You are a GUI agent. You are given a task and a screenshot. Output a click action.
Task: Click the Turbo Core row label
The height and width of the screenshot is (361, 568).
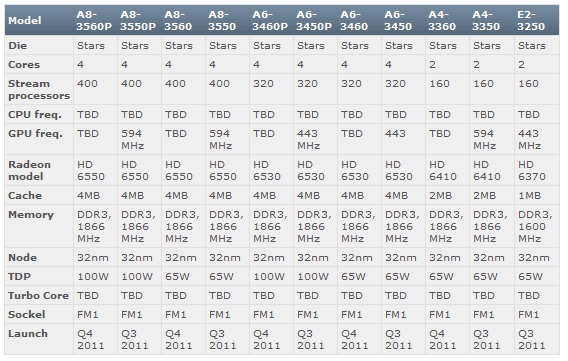pyautogui.click(x=38, y=295)
